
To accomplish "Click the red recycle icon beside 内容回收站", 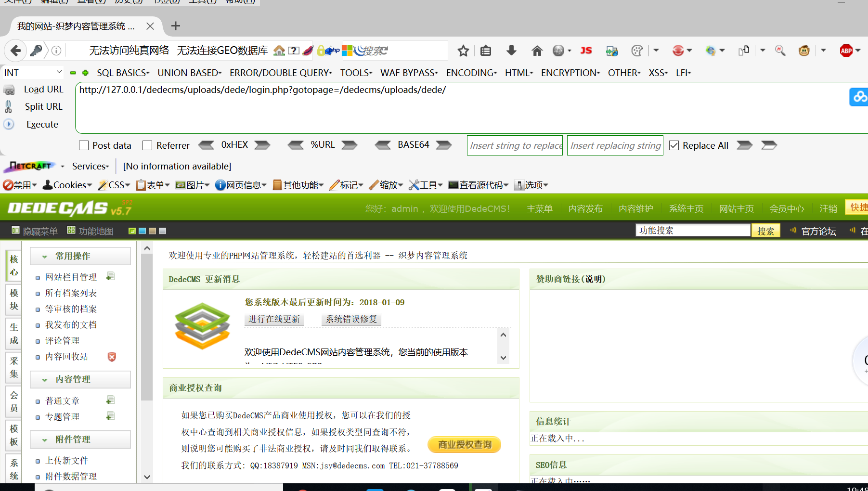I will (x=112, y=357).
